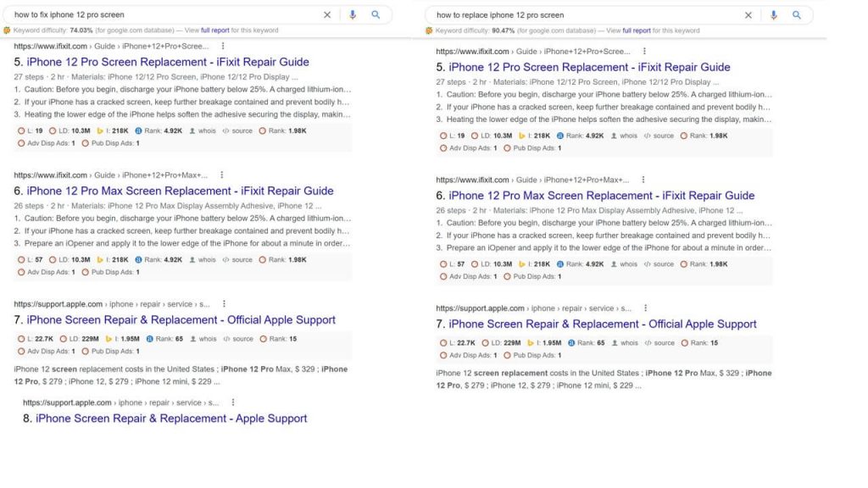Edit the 'how to replace iphone 12 pro screen' query

tap(500, 15)
